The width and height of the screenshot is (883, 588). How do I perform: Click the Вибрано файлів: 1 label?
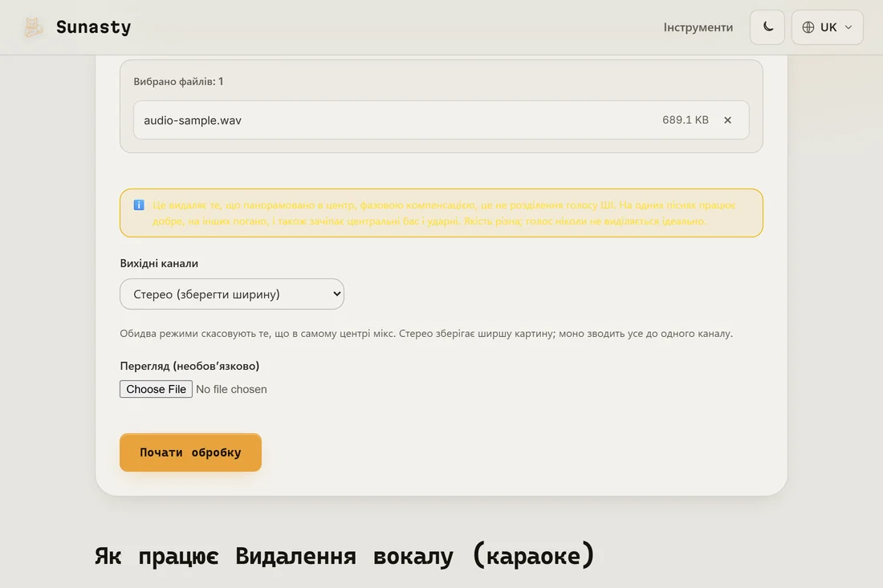(178, 82)
